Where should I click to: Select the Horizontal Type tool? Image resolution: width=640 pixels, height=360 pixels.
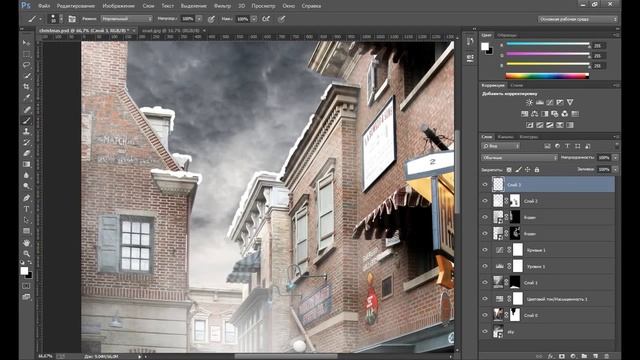pyautogui.click(x=27, y=209)
